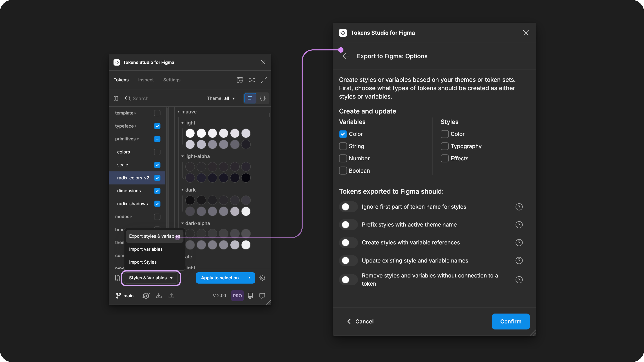Enable Update existing style and variable names toggle
Viewport: 644px width, 362px height.
click(x=348, y=261)
